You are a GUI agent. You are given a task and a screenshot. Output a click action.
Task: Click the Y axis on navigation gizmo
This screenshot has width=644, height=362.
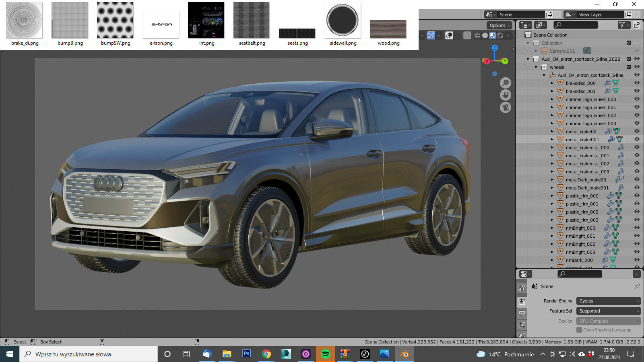(x=505, y=61)
